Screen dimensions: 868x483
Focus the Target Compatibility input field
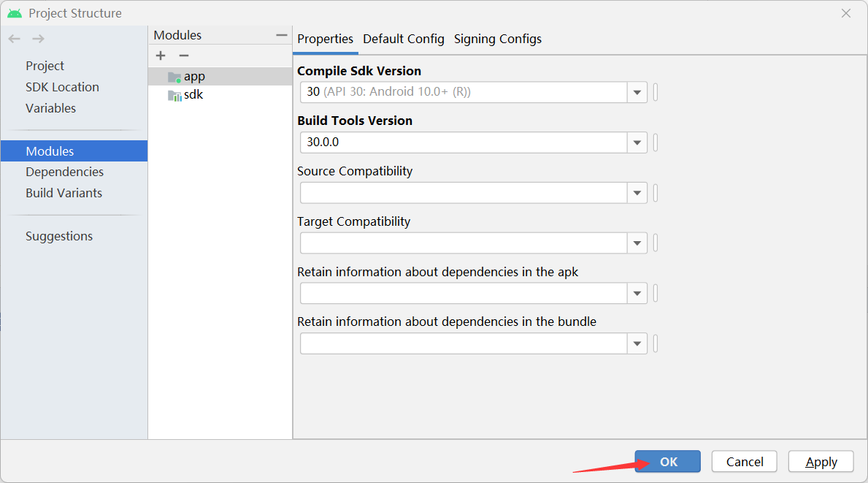point(464,243)
